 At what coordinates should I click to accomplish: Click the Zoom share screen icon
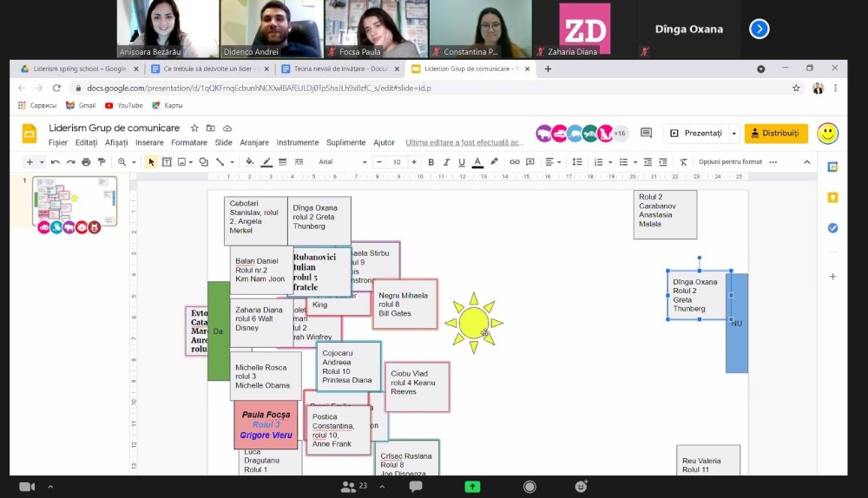pyautogui.click(x=472, y=487)
